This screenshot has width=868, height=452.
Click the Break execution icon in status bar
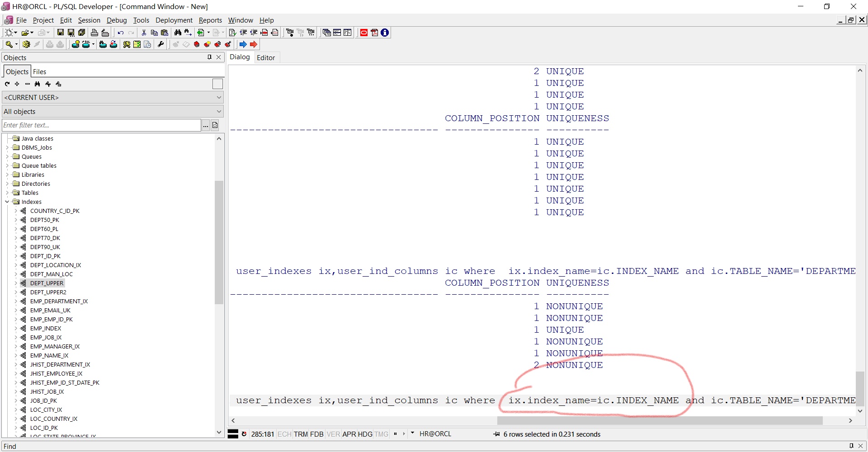tap(244, 434)
